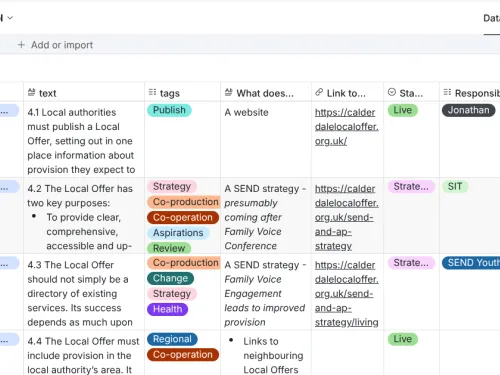Click the truncated blue tag in the 4.4 row
500x375 pixels.
pyautogui.click(x=9, y=340)
